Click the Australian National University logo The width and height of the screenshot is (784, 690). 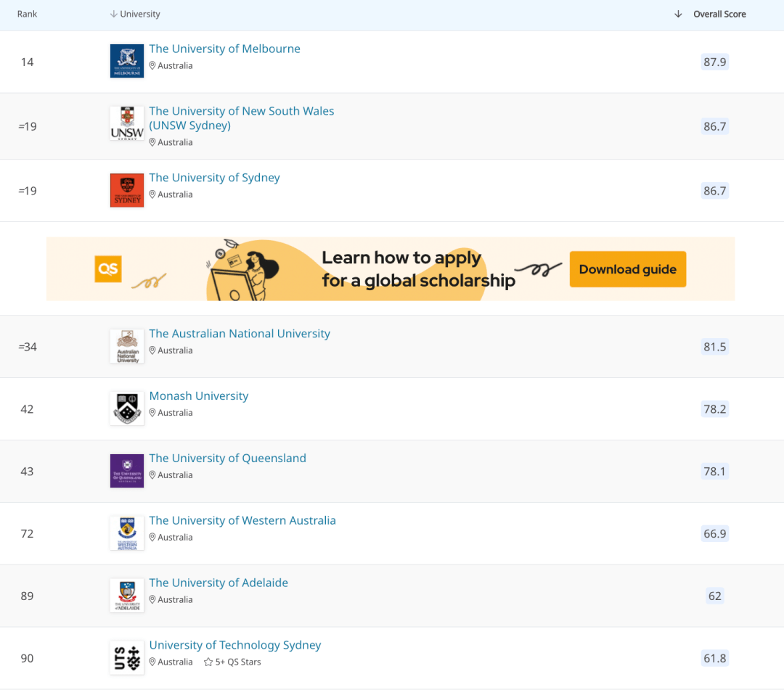pos(127,346)
